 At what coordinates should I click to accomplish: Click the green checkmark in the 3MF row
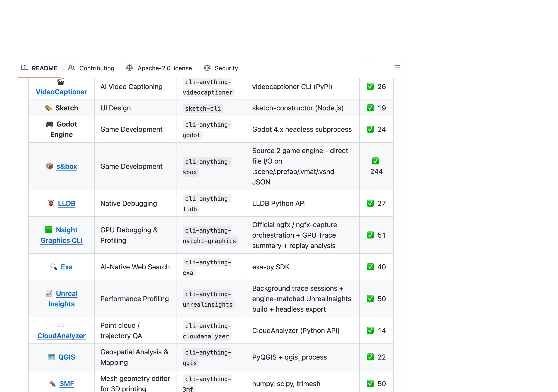click(370, 384)
